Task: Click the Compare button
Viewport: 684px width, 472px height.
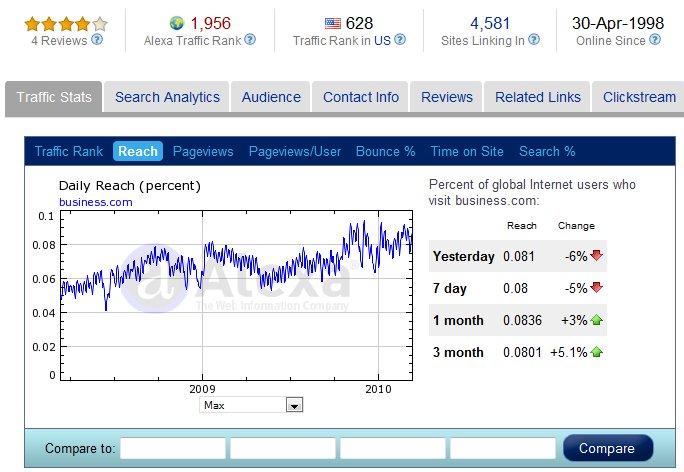Action: [x=608, y=448]
